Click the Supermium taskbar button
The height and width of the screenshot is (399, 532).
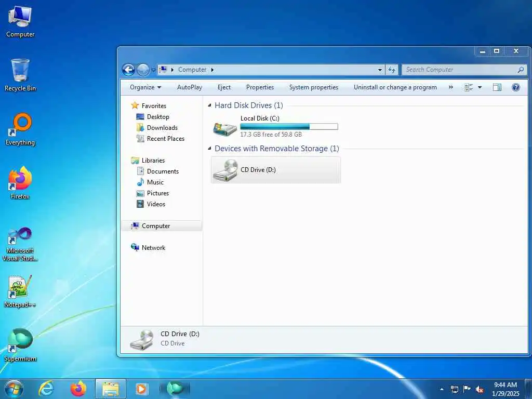pyautogui.click(x=175, y=389)
